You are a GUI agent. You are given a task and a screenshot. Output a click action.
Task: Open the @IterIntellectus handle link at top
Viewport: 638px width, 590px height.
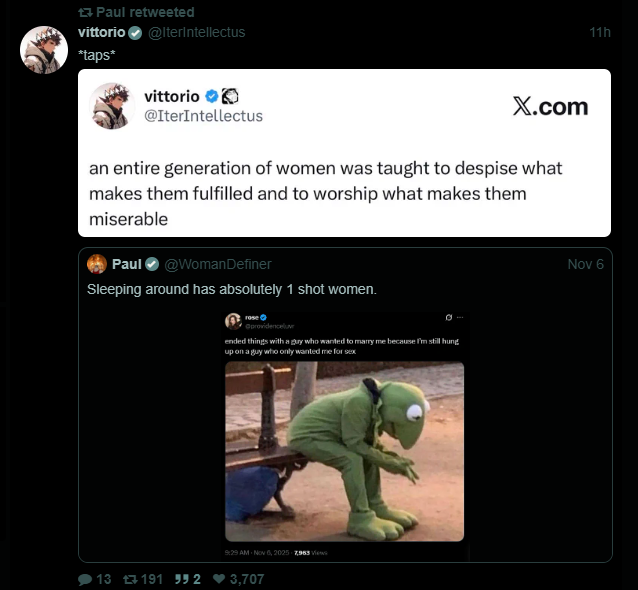(197, 33)
